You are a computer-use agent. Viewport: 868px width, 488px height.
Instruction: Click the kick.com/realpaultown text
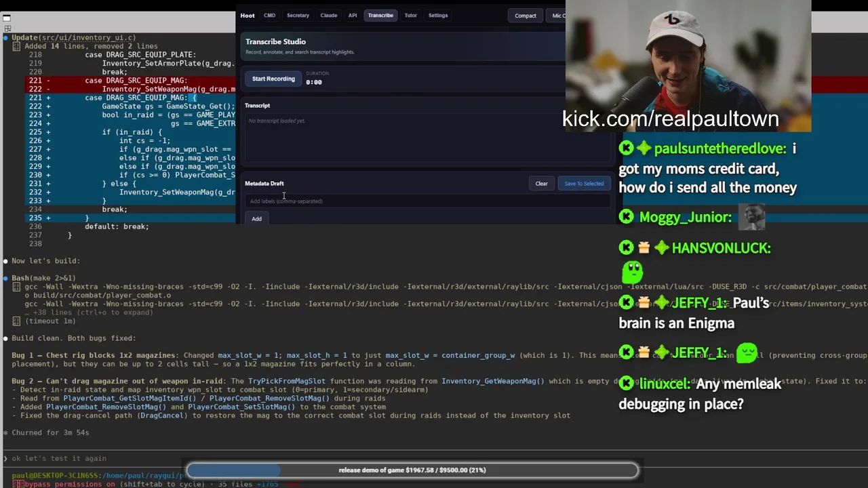click(x=670, y=119)
